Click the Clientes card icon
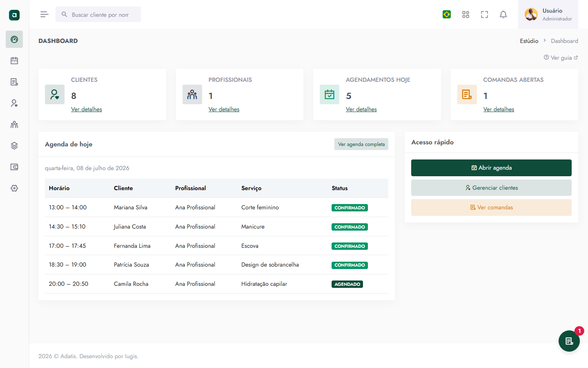Viewport: 588px width, 368px height. [55, 94]
